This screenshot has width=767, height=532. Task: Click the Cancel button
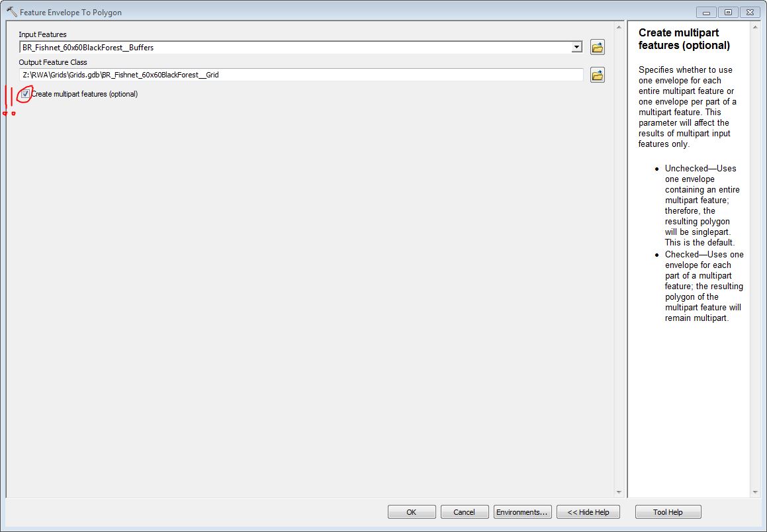pyautogui.click(x=464, y=512)
